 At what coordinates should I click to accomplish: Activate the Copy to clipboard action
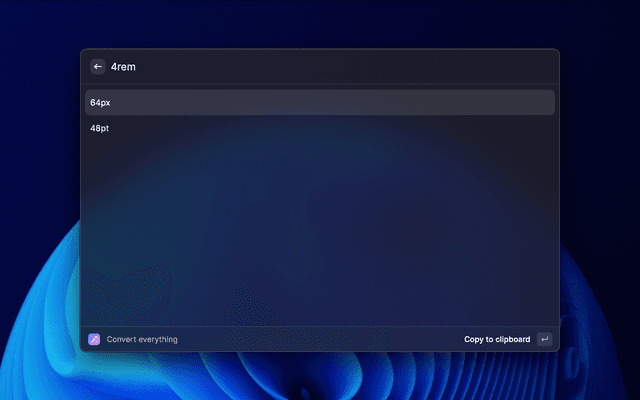click(x=497, y=339)
